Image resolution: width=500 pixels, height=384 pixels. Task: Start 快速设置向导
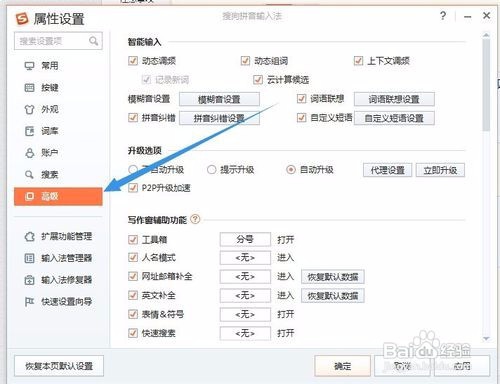click(x=58, y=302)
